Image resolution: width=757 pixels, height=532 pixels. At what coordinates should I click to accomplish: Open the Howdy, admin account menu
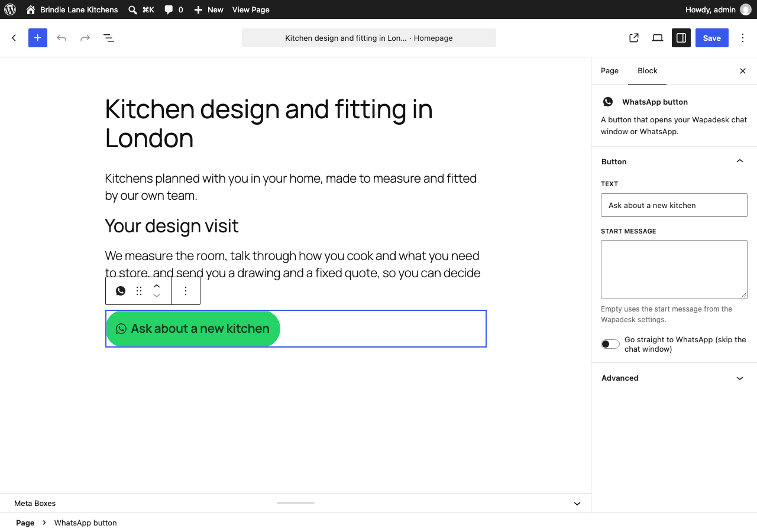coord(718,9)
